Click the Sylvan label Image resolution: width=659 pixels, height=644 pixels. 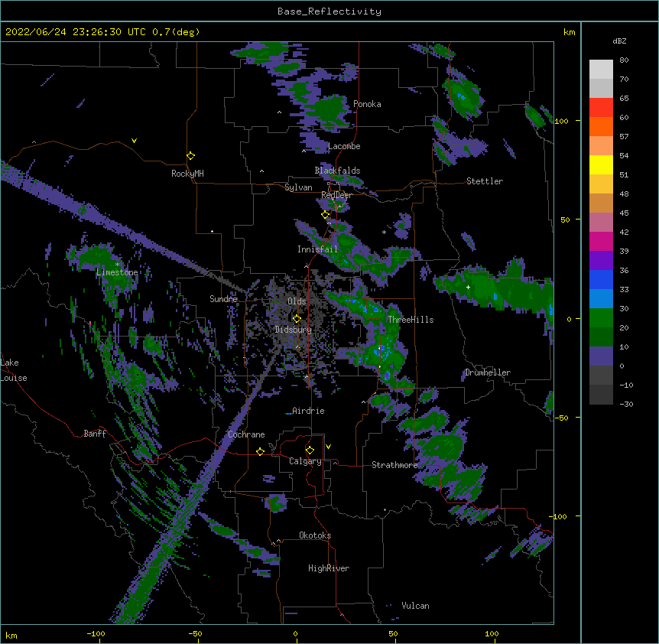pyautogui.click(x=298, y=187)
